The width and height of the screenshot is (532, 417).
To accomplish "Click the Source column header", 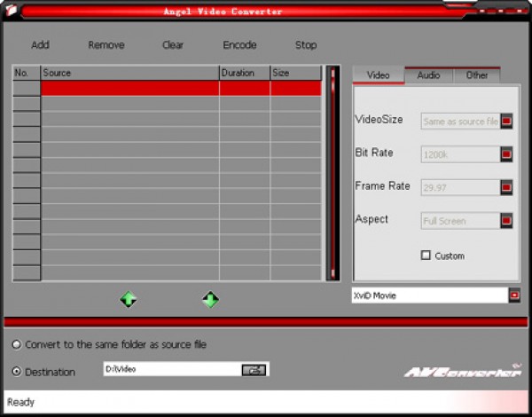I will [x=130, y=73].
